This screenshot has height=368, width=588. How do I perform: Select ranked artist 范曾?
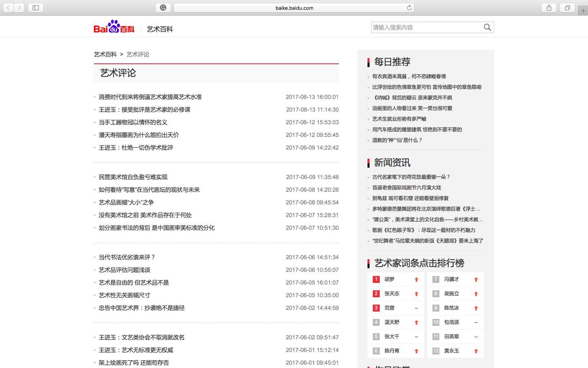tap(390, 308)
